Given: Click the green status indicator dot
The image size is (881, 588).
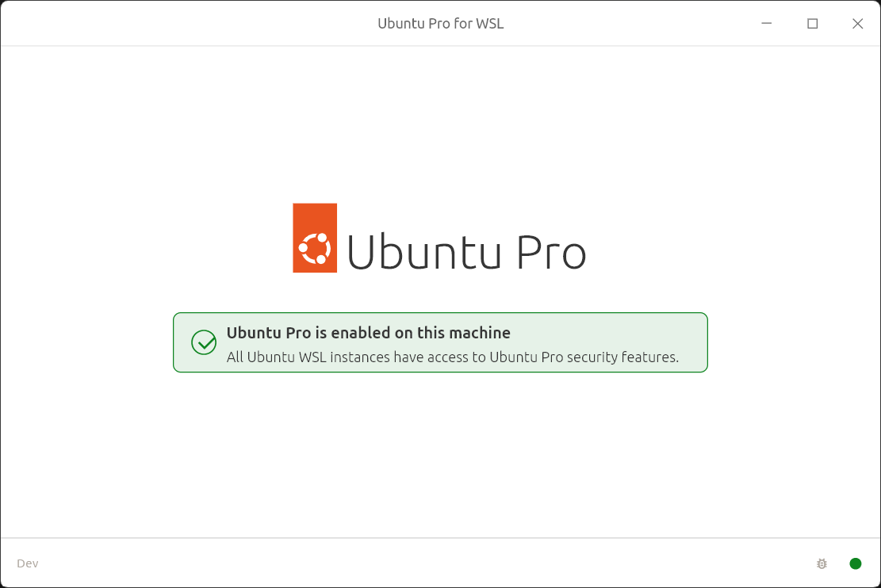Looking at the screenshot, I should pos(855,563).
